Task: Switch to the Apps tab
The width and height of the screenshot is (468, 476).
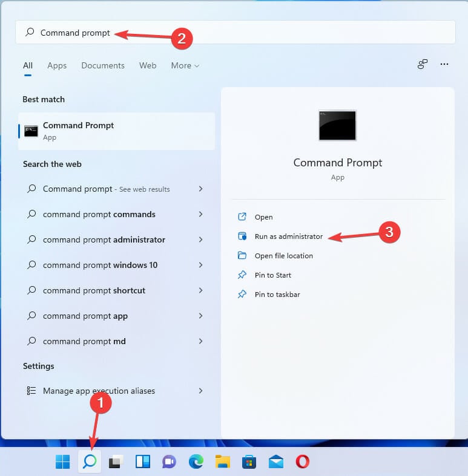Action: point(57,65)
